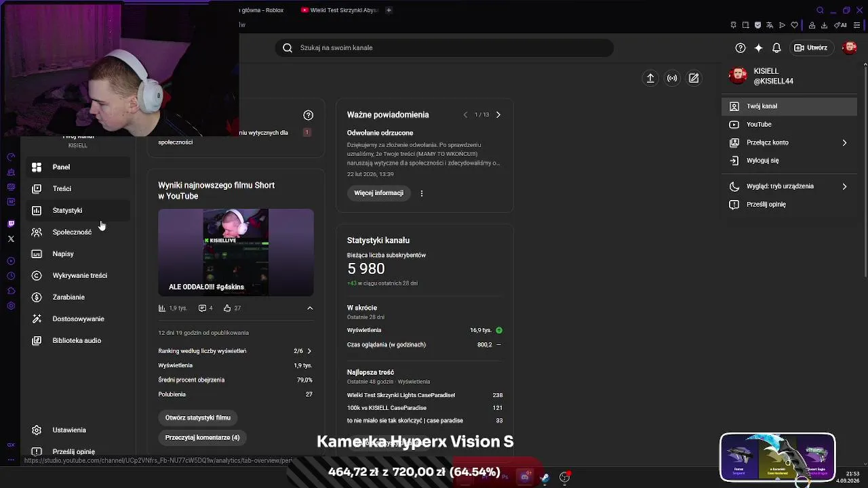Open the Opera sidebar history clock icon

(11, 276)
